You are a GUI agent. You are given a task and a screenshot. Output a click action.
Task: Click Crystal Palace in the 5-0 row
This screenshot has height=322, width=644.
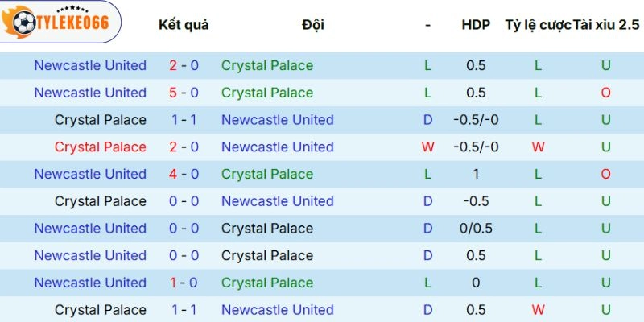(x=267, y=93)
